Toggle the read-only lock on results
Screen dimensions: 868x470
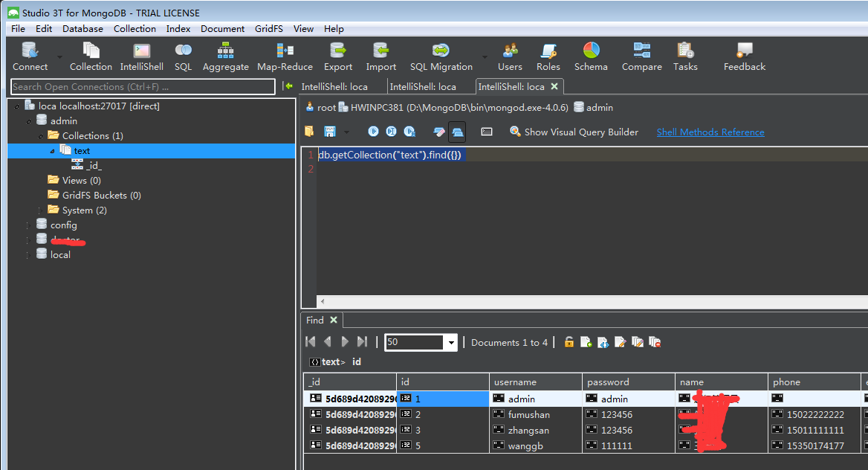point(569,341)
